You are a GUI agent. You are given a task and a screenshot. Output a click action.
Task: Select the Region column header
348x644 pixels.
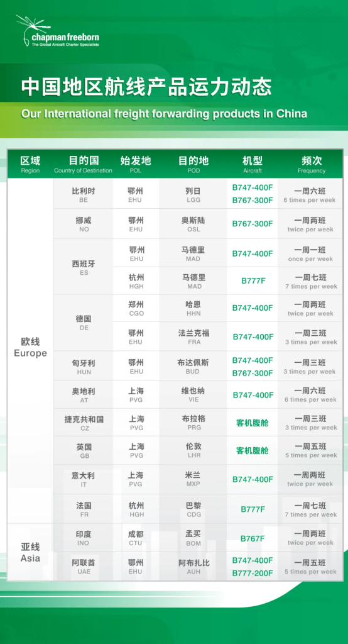(x=30, y=164)
